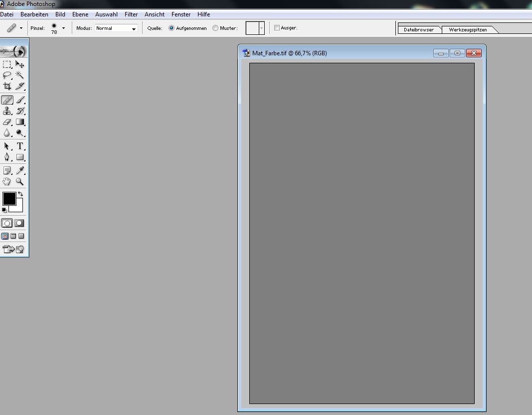
Task: Select the Pen tool
Action: (7, 157)
